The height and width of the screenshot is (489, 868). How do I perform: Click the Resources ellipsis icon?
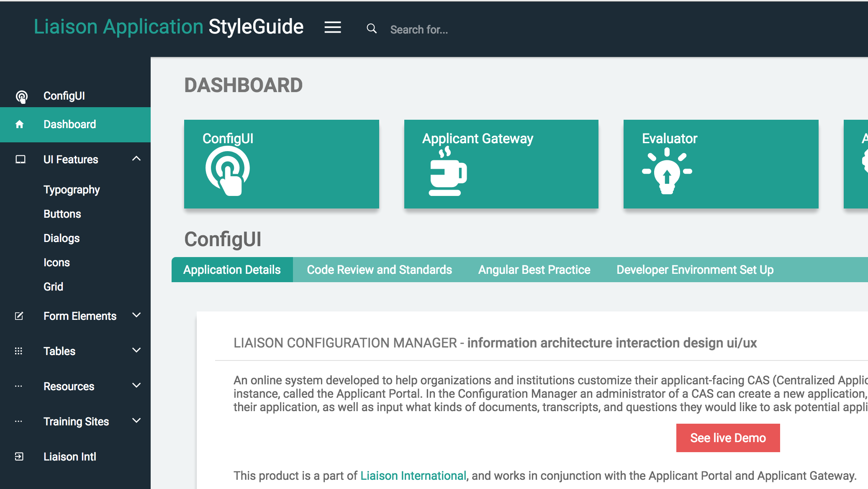(x=18, y=386)
